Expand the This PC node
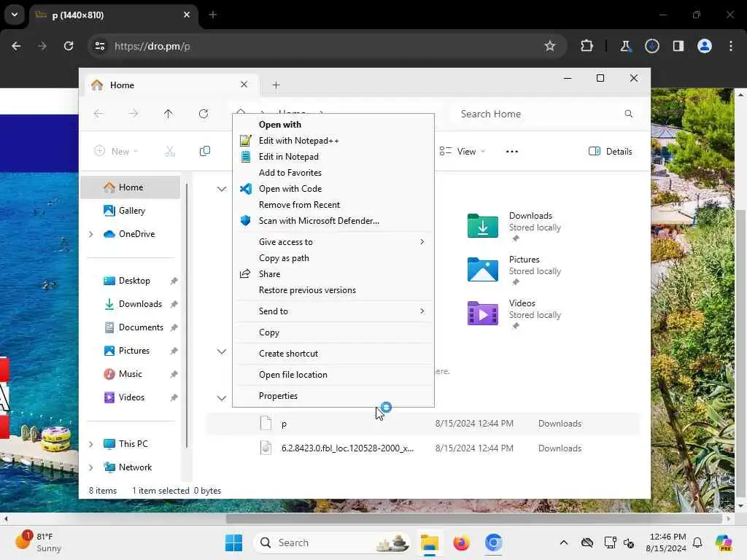747x560 pixels. 91,444
